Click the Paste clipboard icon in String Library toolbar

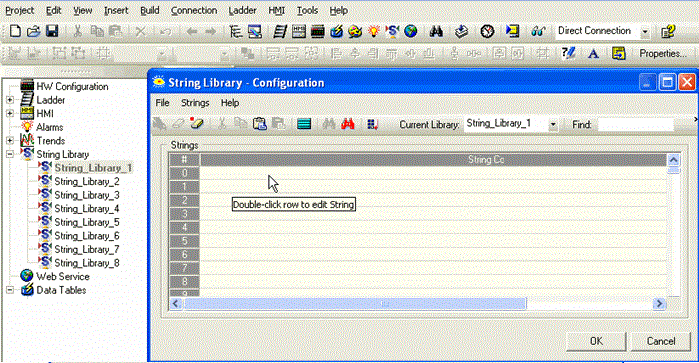pos(260,124)
